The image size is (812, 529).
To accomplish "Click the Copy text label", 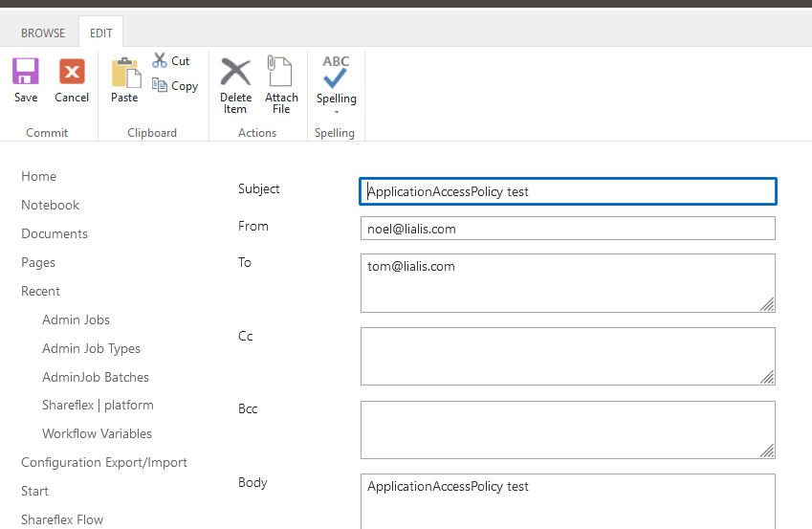I will (185, 86).
